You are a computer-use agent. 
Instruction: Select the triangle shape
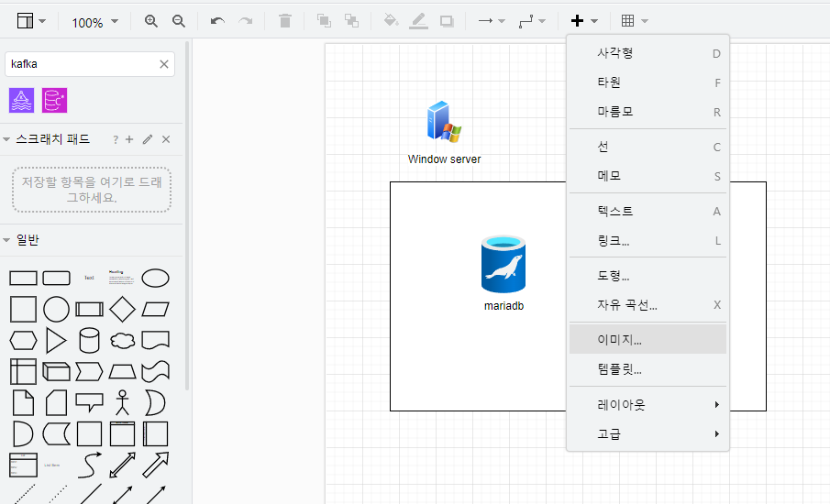pos(56,341)
